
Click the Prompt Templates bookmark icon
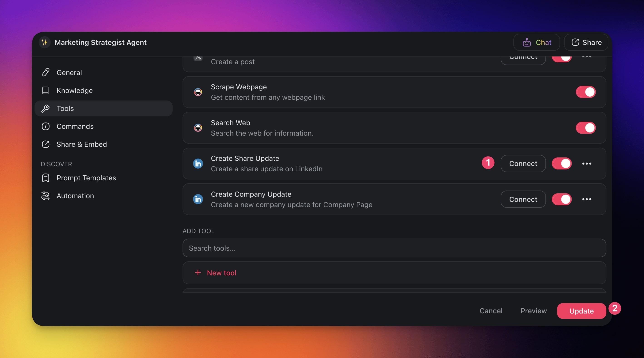point(45,178)
